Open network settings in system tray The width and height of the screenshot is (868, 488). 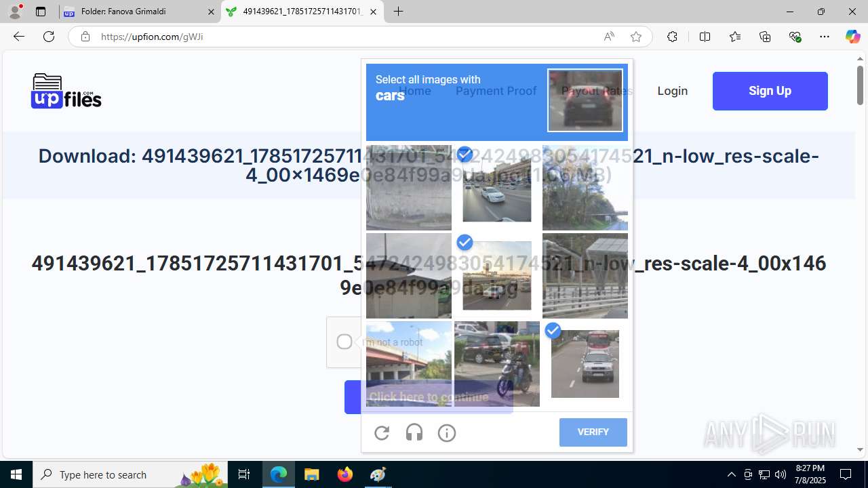[764, 474]
